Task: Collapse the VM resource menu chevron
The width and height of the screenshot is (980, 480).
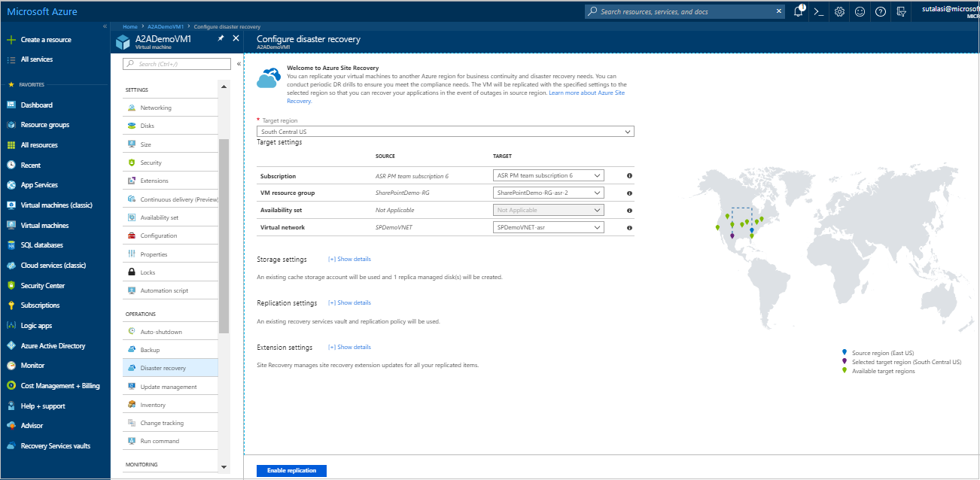Action: (239, 64)
